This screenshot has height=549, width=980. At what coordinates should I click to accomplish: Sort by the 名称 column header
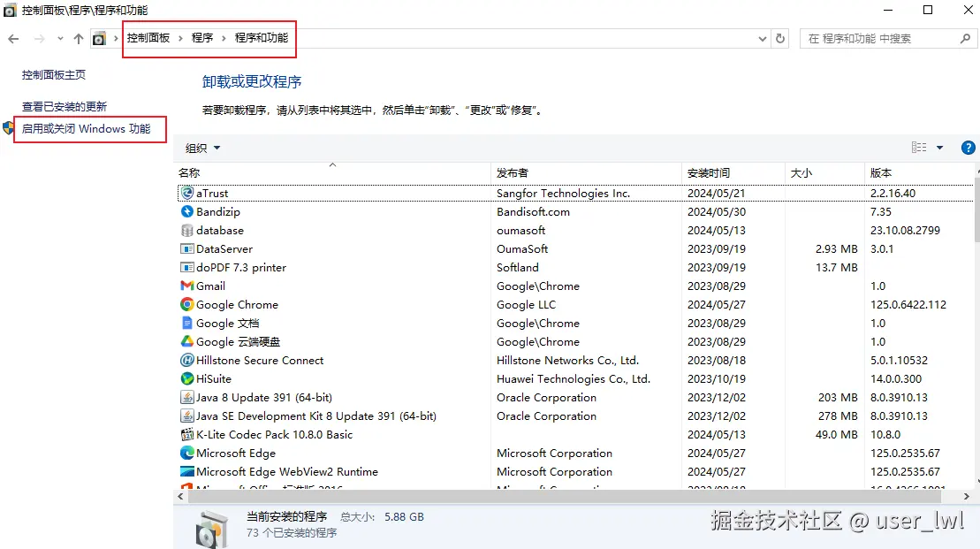pos(332,173)
